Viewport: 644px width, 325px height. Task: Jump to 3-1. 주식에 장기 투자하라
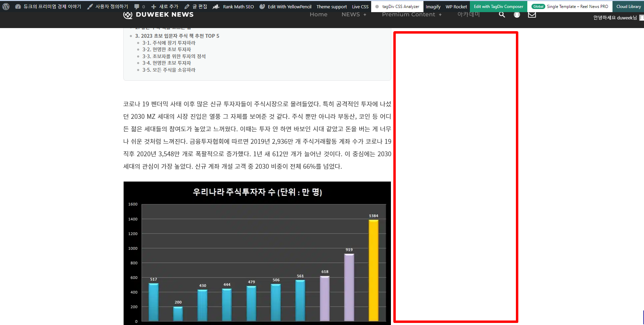[169, 43]
